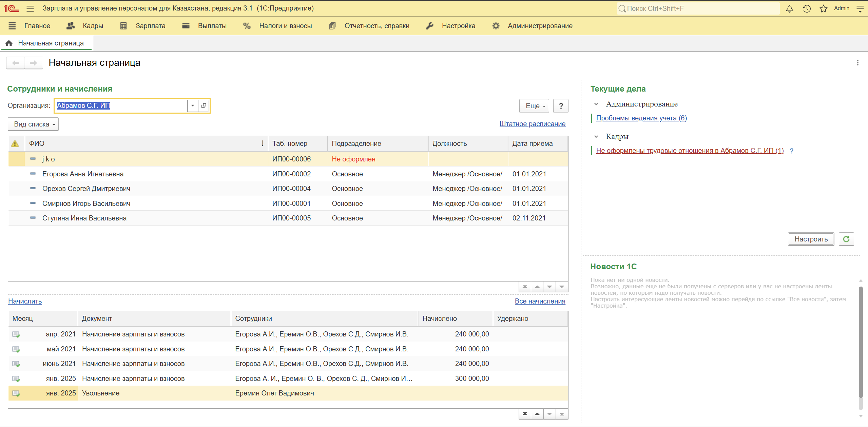Click the home icon on Начальная страница tab
This screenshot has height=427, width=868.
[x=9, y=43]
